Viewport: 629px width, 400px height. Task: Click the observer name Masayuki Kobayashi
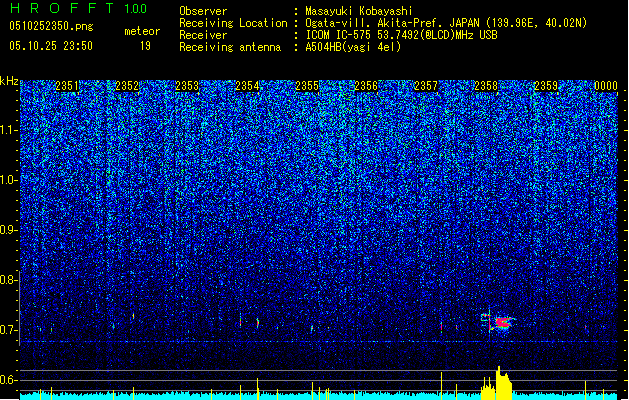[x=359, y=11]
